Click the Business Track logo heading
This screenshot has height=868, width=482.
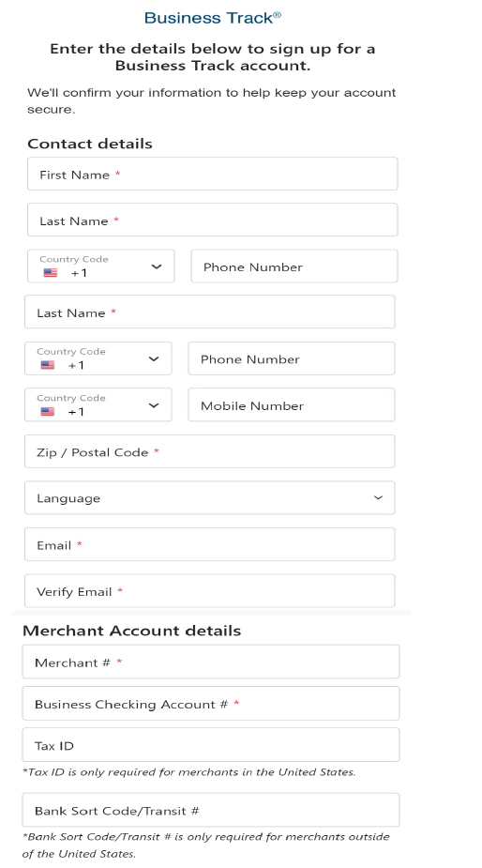click(x=213, y=18)
